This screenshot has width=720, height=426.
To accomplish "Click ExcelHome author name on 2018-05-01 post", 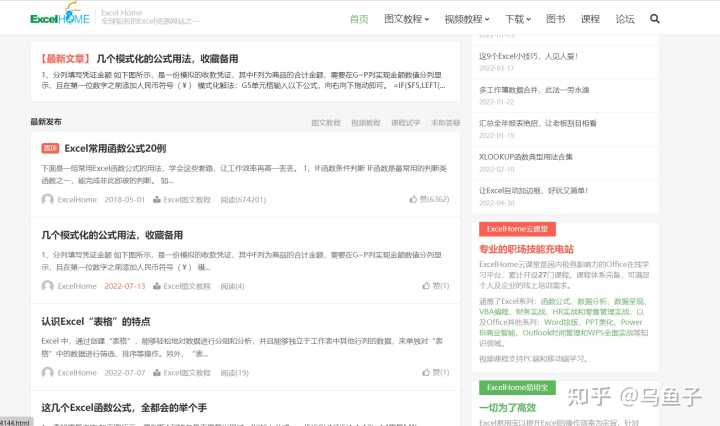I will point(77,200).
